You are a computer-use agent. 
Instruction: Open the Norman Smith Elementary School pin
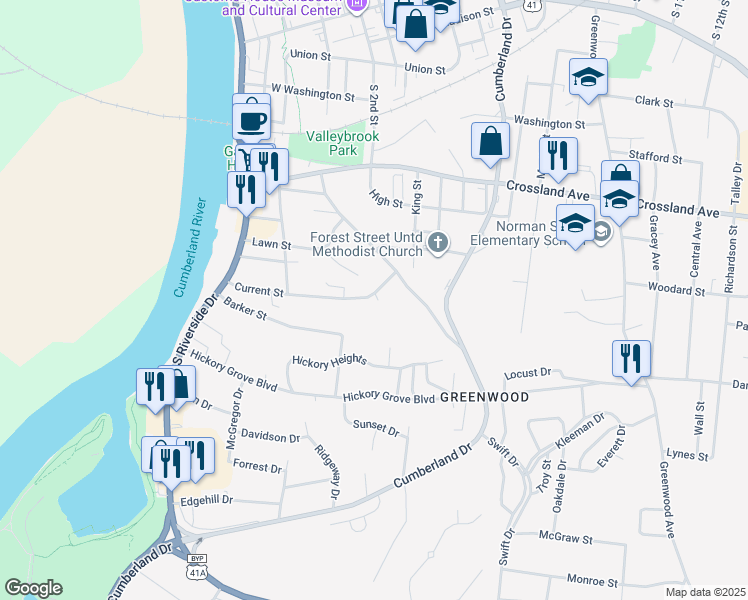(603, 232)
